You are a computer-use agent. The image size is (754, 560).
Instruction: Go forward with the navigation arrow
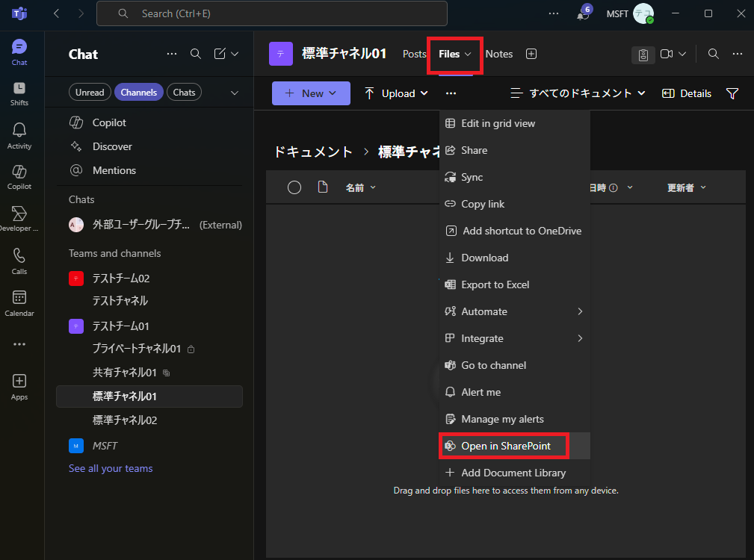point(81,13)
